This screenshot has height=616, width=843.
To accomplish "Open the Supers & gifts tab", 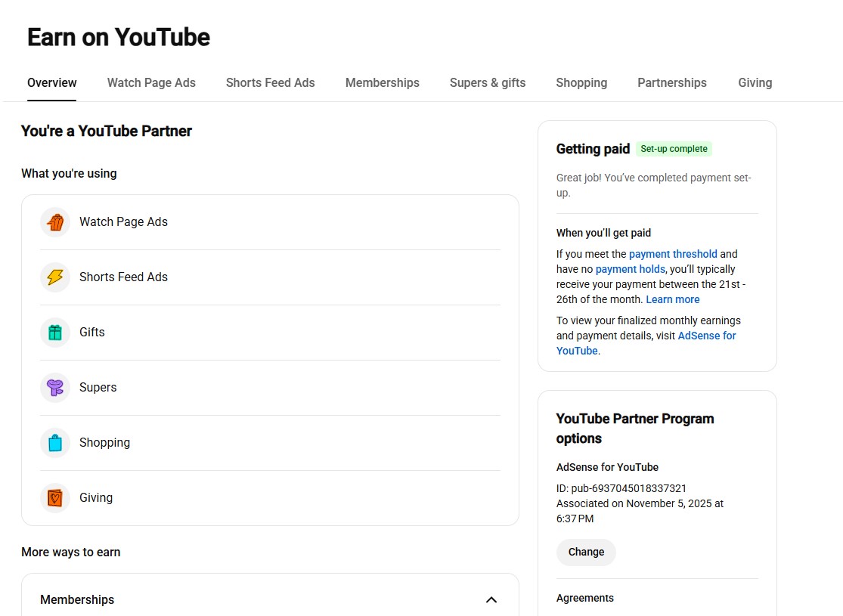I will pyautogui.click(x=488, y=83).
